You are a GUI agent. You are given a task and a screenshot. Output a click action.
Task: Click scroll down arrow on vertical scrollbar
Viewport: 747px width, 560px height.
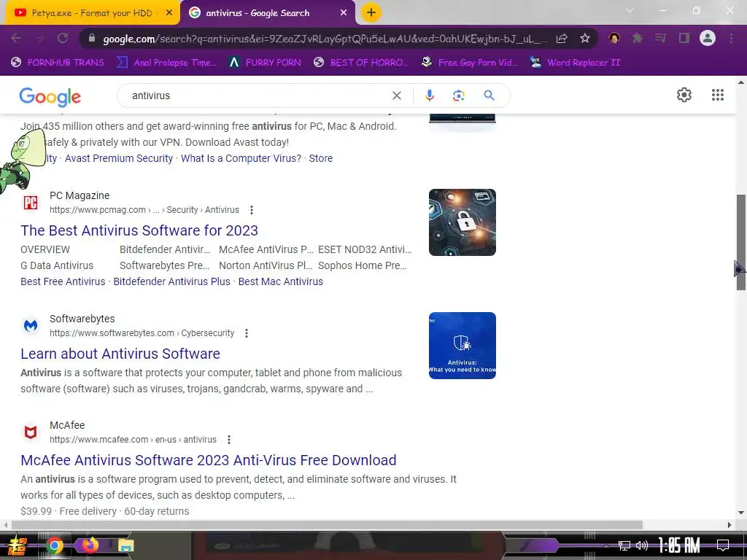[741, 513]
